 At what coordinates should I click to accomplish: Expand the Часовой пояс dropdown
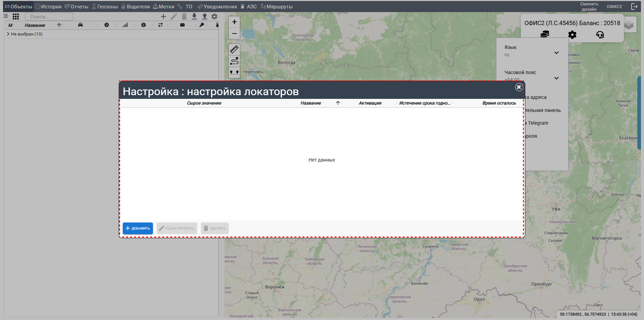click(556, 78)
